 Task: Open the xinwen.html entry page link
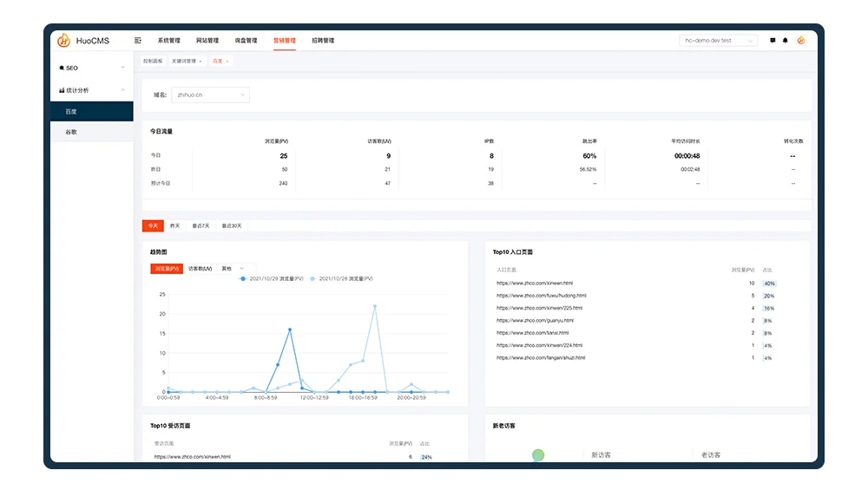click(535, 284)
